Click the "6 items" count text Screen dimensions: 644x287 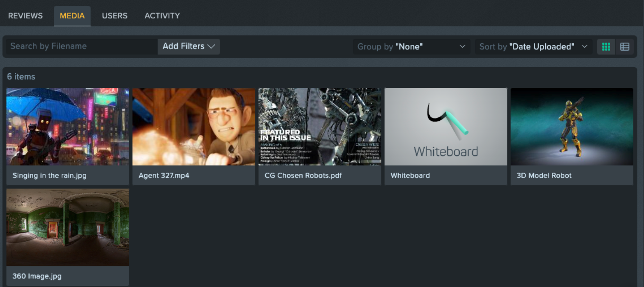click(21, 77)
